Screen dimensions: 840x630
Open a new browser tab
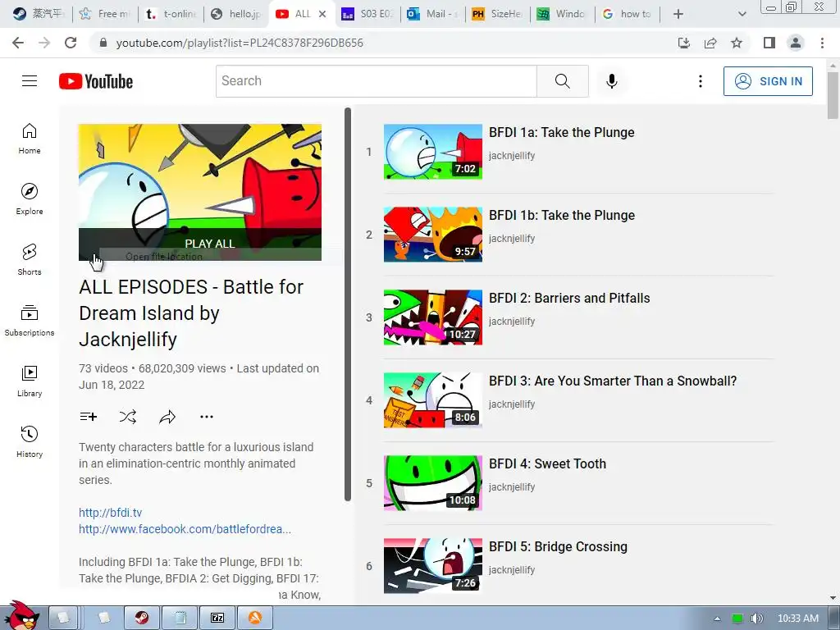click(x=678, y=14)
